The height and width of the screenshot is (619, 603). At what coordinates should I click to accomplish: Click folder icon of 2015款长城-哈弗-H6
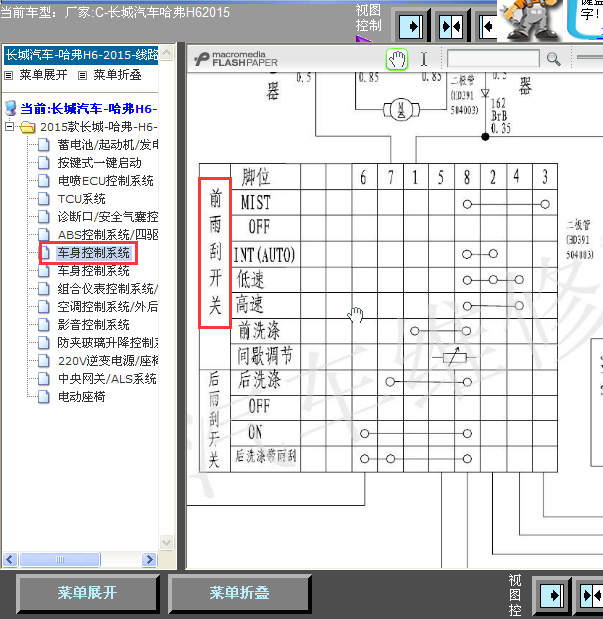tap(27, 127)
